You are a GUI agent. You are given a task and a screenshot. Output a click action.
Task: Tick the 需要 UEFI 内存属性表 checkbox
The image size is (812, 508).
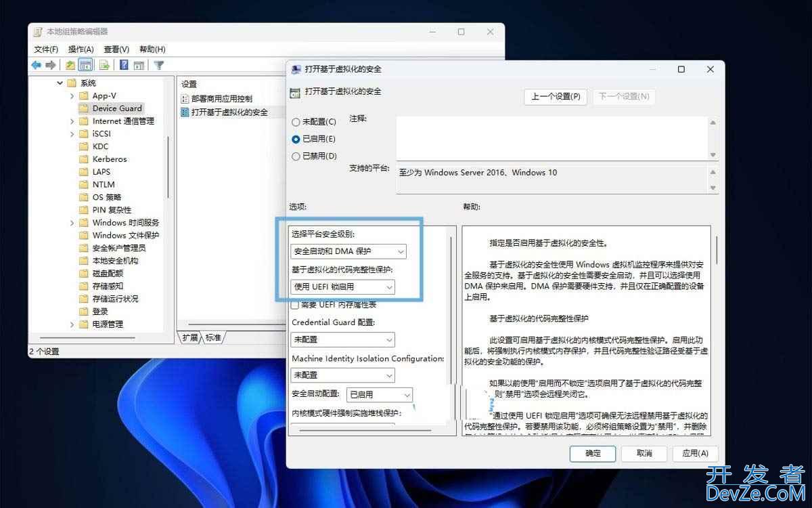(295, 305)
